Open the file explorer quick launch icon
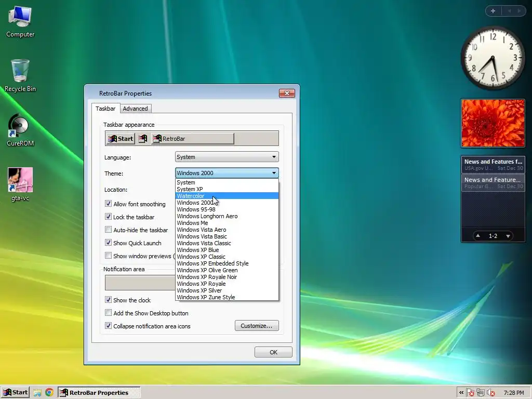532x399 pixels. click(x=37, y=393)
